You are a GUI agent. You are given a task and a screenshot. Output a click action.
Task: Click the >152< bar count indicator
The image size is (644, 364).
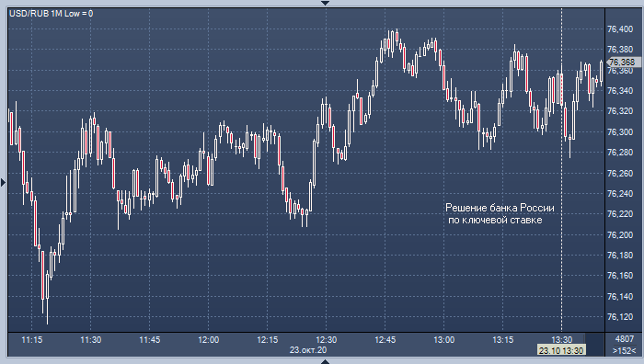pos(625,351)
